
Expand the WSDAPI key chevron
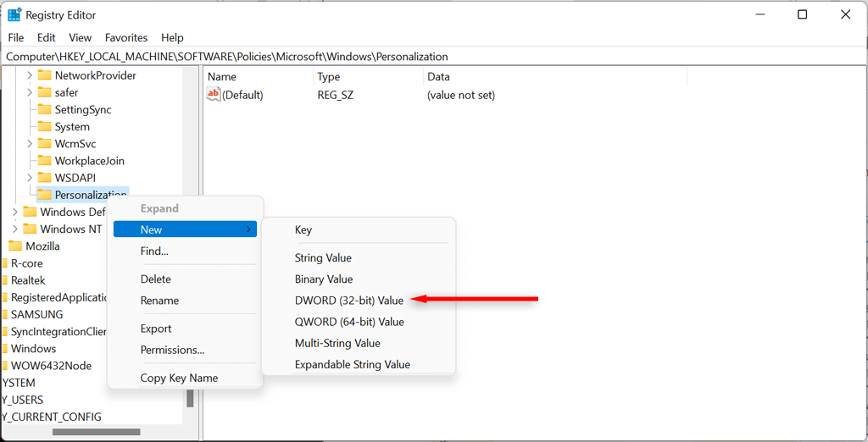(x=30, y=178)
